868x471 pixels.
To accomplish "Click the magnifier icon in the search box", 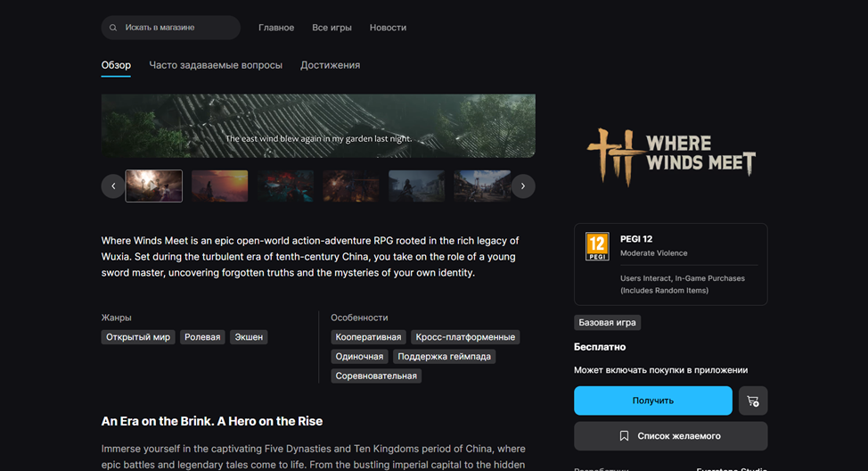I will click(x=113, y=28).
